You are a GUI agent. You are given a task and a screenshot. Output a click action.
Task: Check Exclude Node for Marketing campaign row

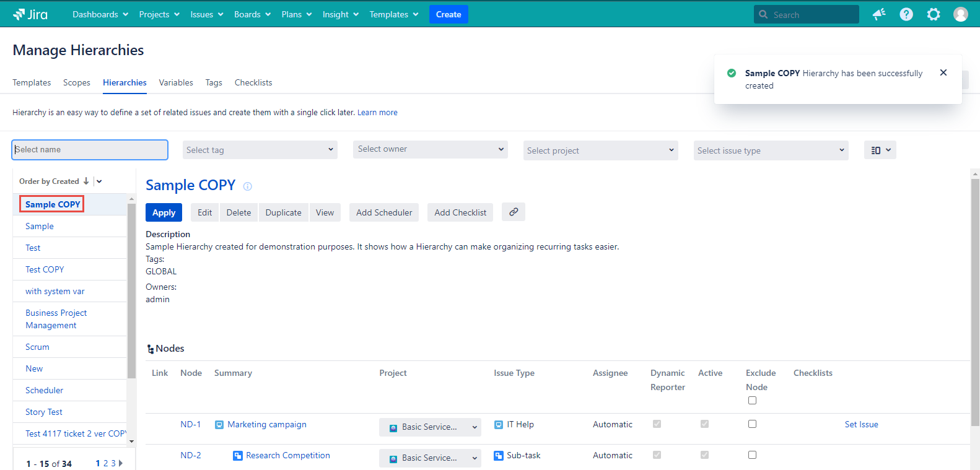(752, 424)
